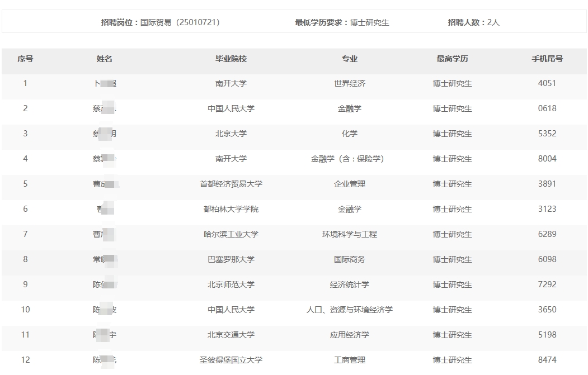
Task: Click the 巴塞罗那大学 cell
Action: coord(231,259)
